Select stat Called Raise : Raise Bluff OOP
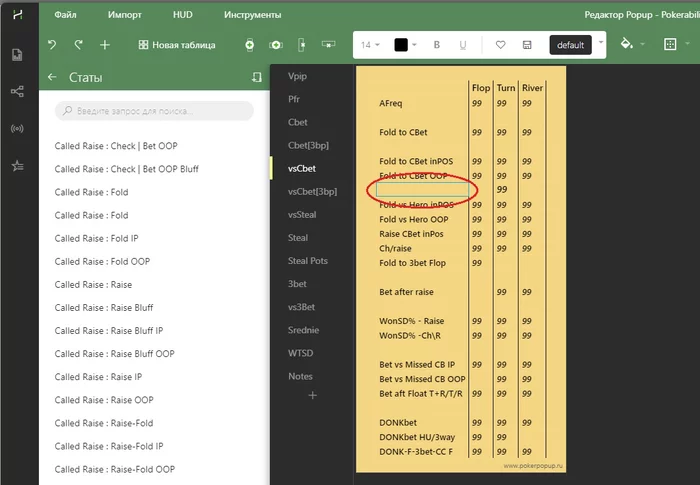 tap(115, 354)
